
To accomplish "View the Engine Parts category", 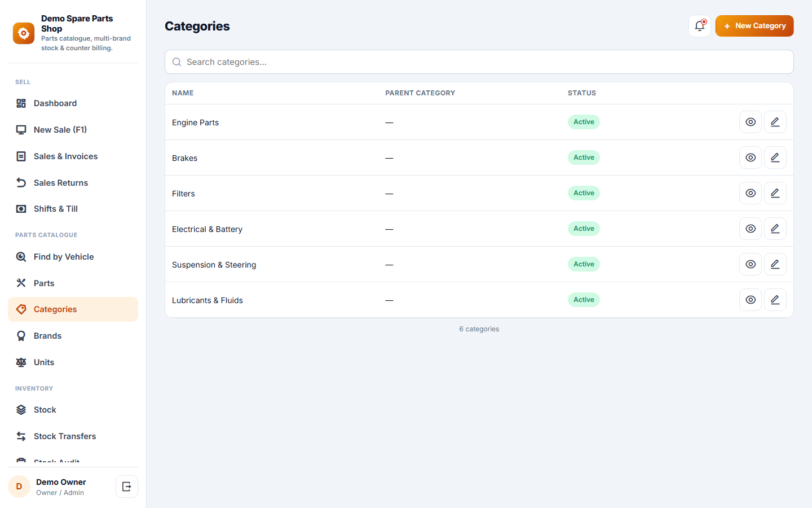I will click(751, 122).
